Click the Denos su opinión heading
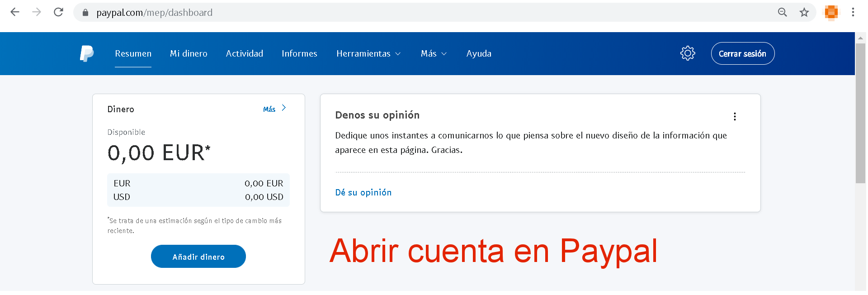 click(377, 115)
